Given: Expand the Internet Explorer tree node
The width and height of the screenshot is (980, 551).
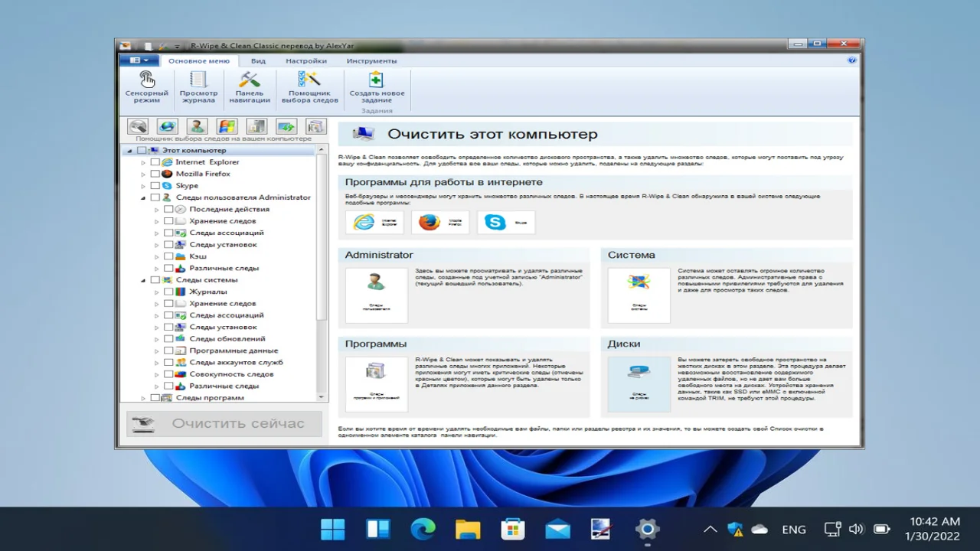Looking at the screenshot, I should tap(143, 162).
